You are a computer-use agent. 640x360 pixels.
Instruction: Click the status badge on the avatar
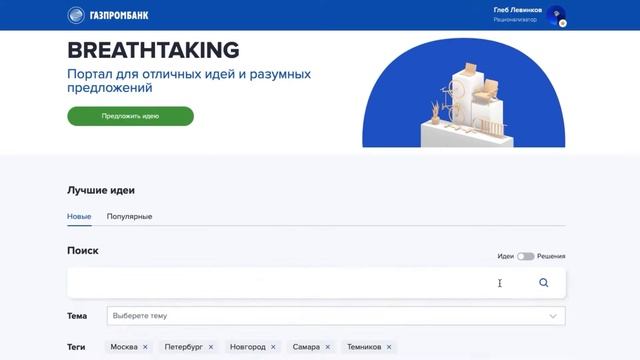(x=562, y=23)
